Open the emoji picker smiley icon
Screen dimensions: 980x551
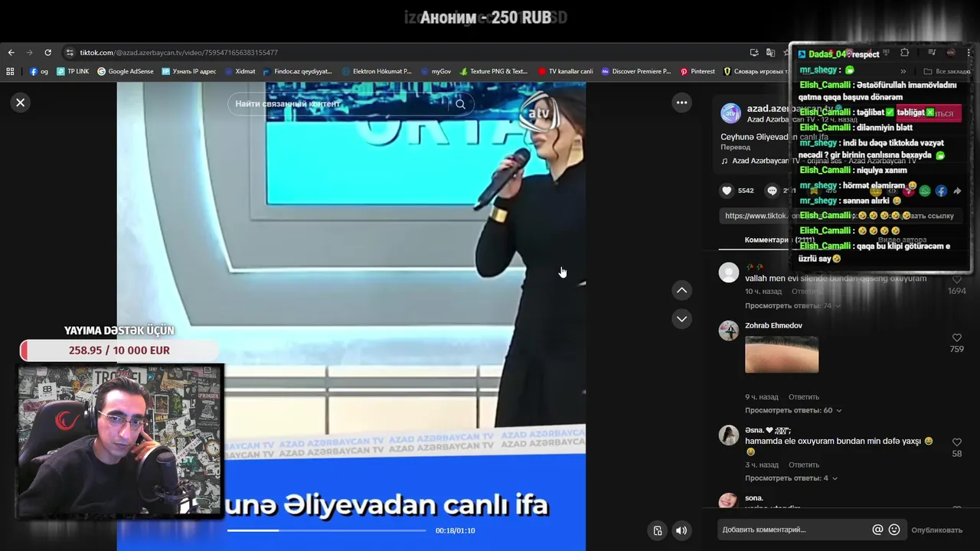click(x=894, y=530)
